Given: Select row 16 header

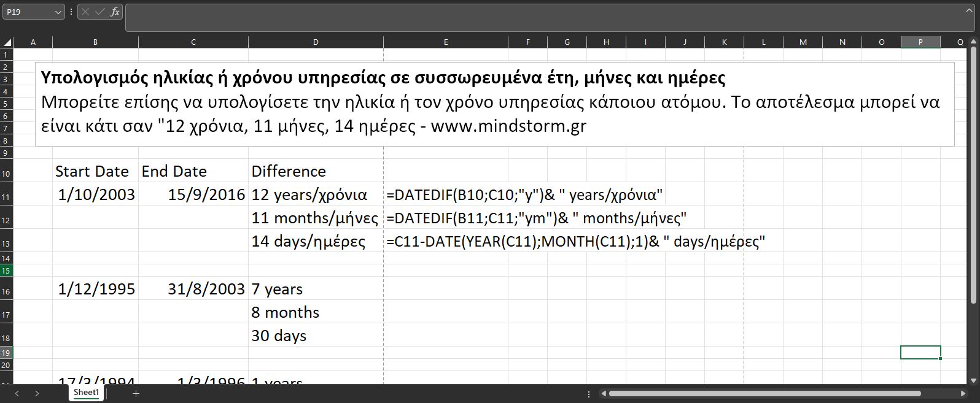Looking at the screenshot, I should coord(6,291).
